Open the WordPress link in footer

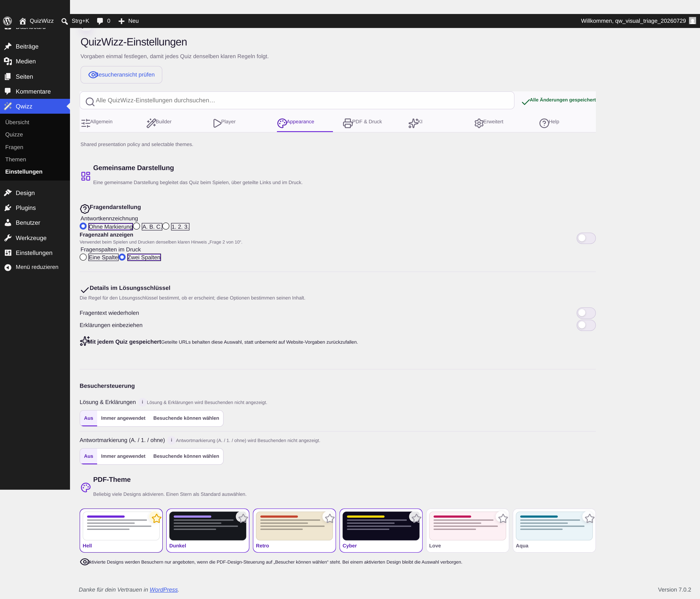[x=163, y=590]
